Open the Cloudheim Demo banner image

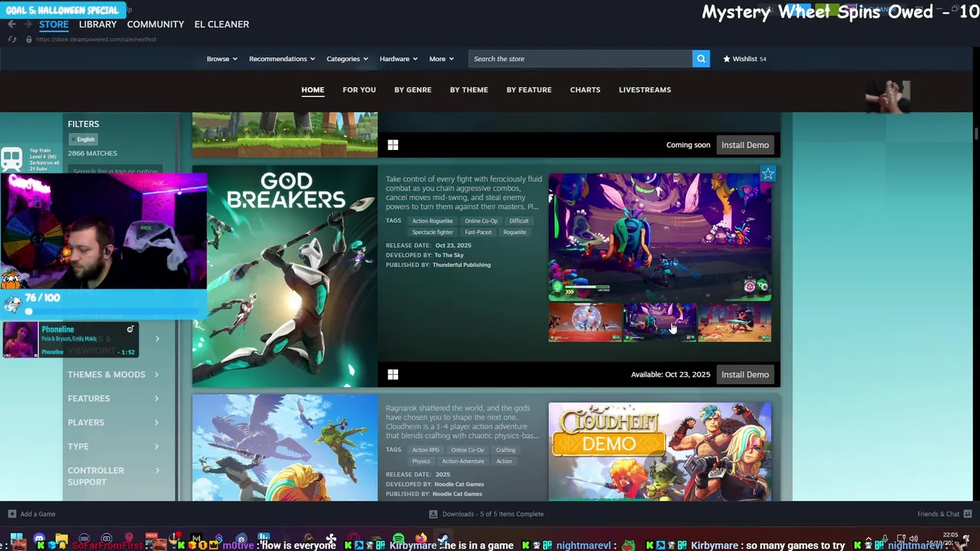660,452
